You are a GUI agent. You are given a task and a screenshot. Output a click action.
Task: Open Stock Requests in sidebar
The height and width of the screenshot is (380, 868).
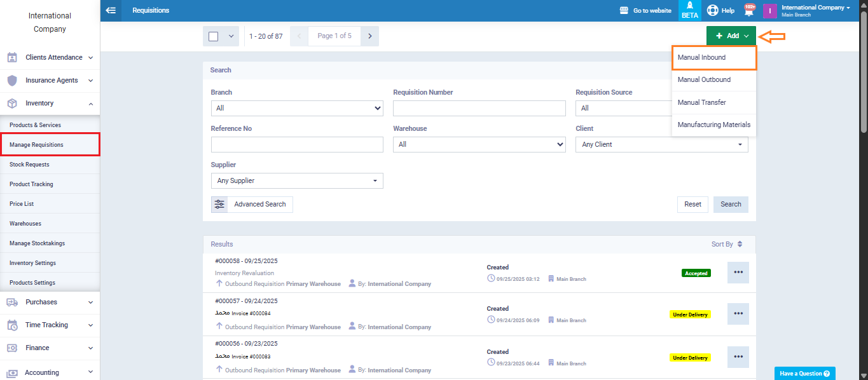[29, 165]
